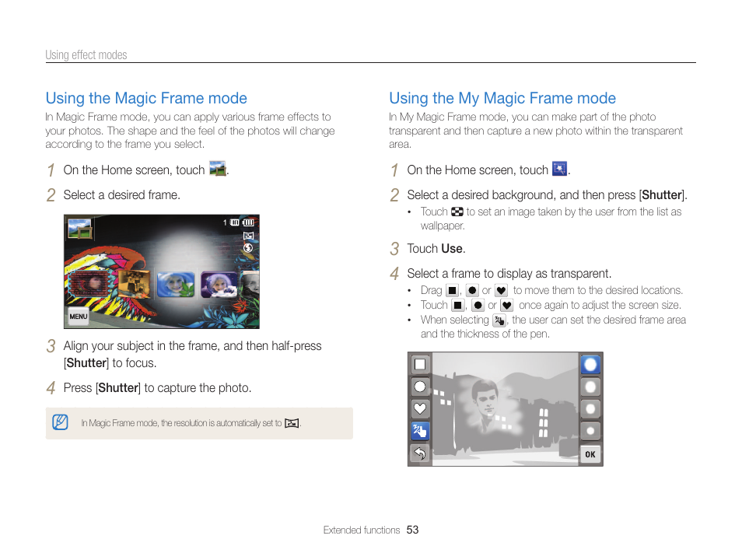Select the freehand pen tool in sidebar
The width and height of the screenshot is (742, 560).
pyautogui.click(x=420, y=430)
